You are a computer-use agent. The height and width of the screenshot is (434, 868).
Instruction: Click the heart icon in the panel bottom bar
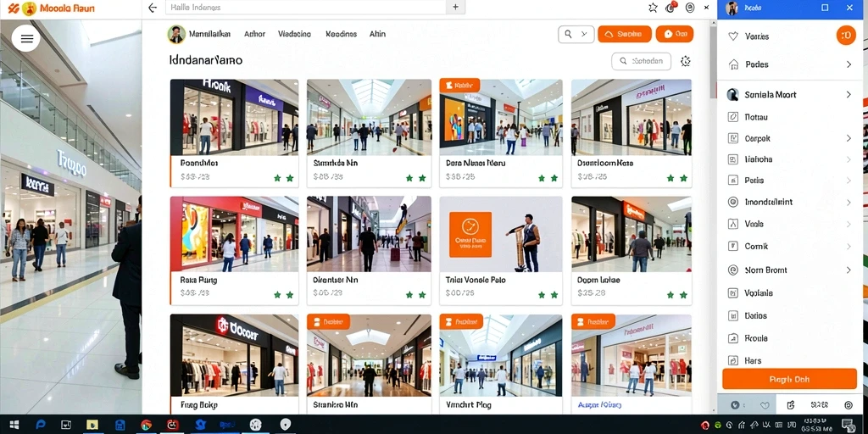[765, 405]
